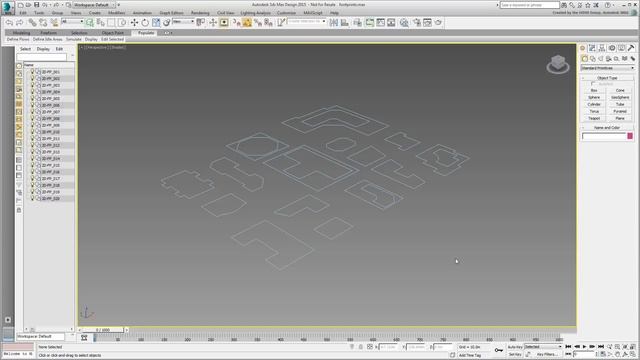Toggle the Percent Snap button
The image size is (640, 360).
click(x=258, y=23)
